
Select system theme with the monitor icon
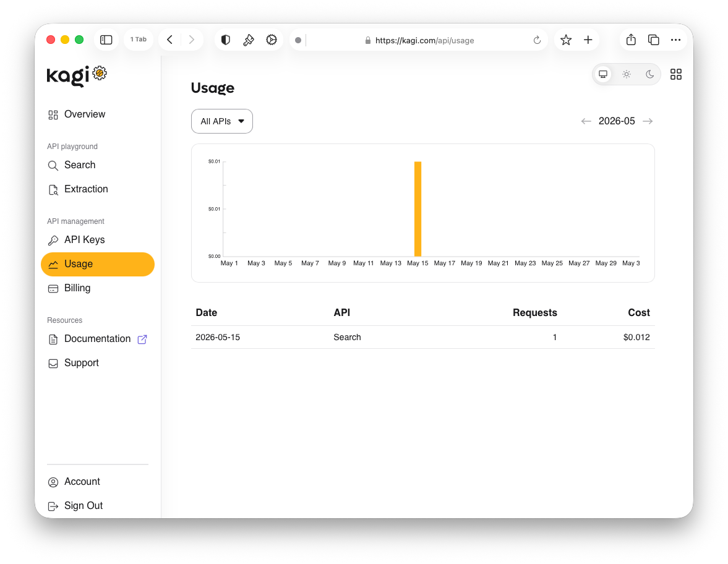(603, 74)
